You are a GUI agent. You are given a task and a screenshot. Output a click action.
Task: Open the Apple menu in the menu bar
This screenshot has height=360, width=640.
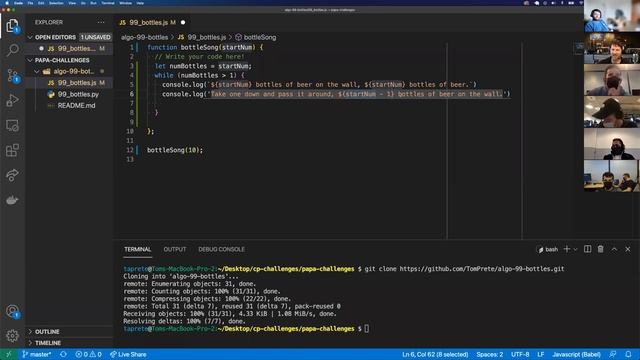(7, 3)
